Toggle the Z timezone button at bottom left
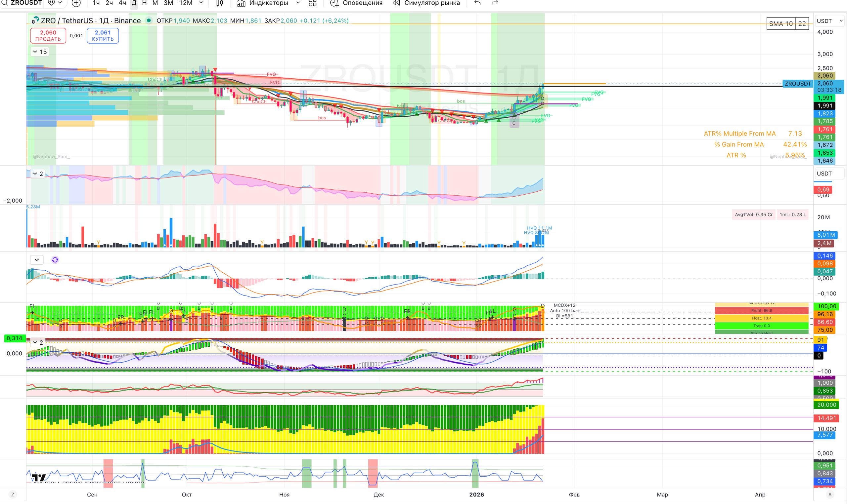Image resolution: width=847 pixels, height=504 pixels. click(x=13, y=494)
